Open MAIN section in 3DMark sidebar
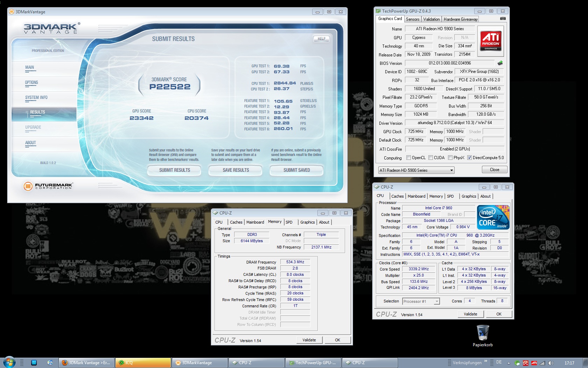This screenshot has width=588, height=368. pyautogui.click(x=30, y=68)
